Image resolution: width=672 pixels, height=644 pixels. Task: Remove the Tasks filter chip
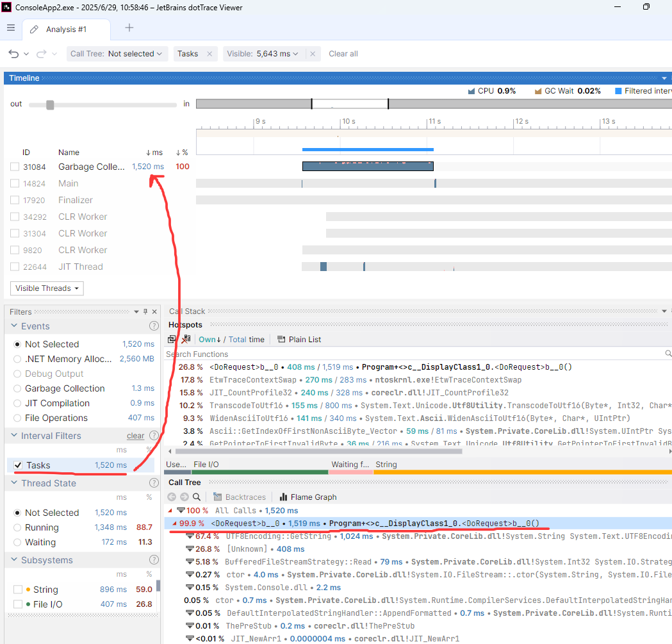[209, 54]
